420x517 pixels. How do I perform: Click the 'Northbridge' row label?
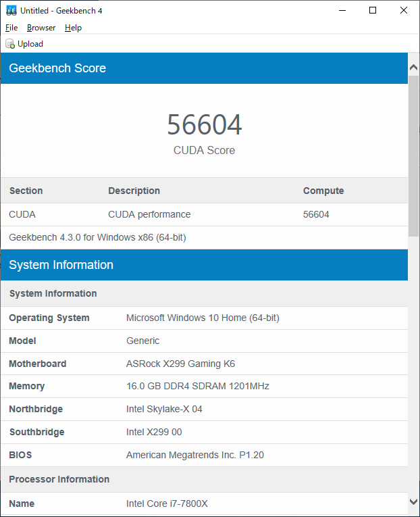[x=36, y=409]
